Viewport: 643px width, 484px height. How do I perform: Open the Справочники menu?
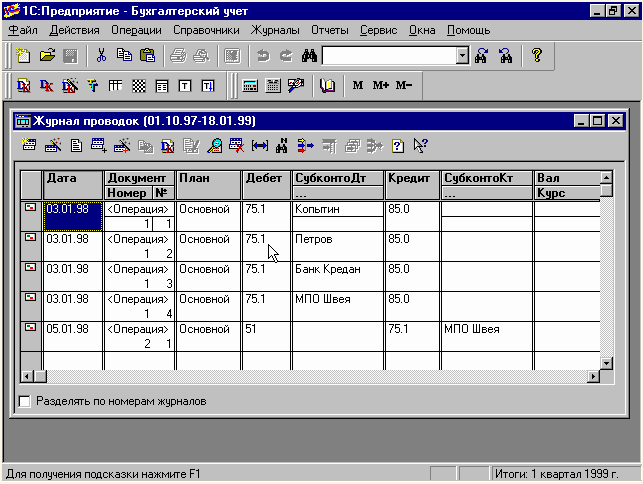click(205, 31)
